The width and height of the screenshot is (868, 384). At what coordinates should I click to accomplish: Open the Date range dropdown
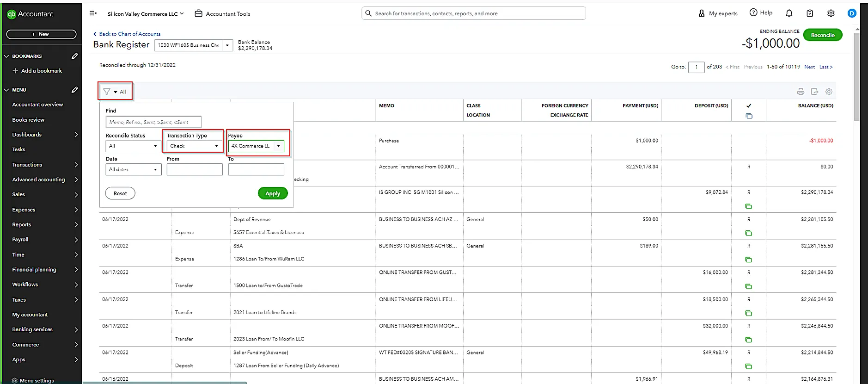point(134,169)
